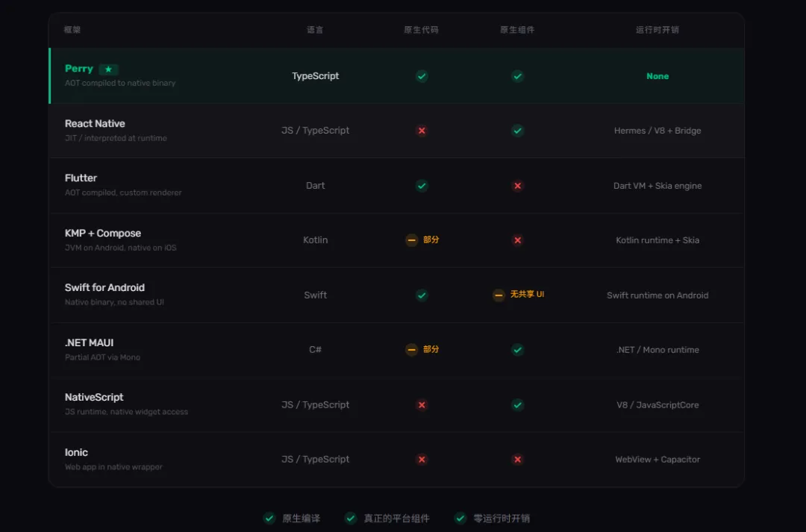Click 'Swift runtime on Android' cell
Image resolution: width=806 pixels, height=532 pixels.
pyautogui.click(x=657, y=295)
